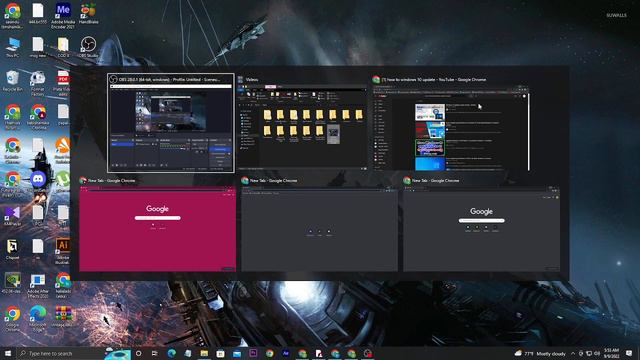Show hidden system tray icons
This screenshot has height=360, width=640.
pos(573,353)
